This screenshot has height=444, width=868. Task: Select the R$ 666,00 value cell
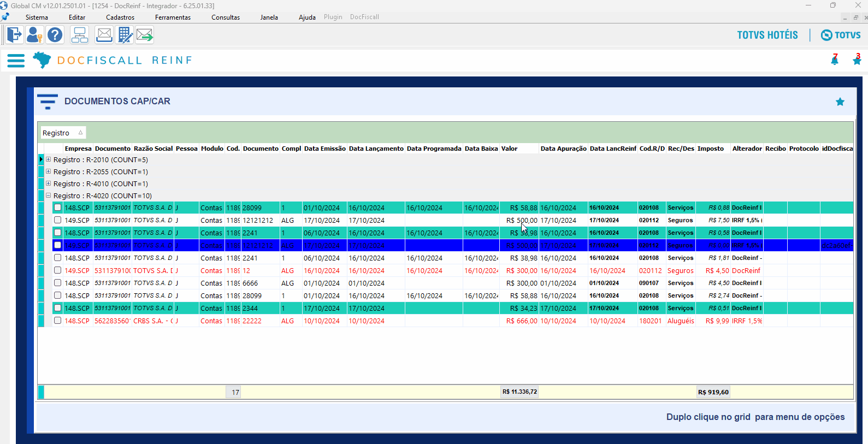(519, 321)
